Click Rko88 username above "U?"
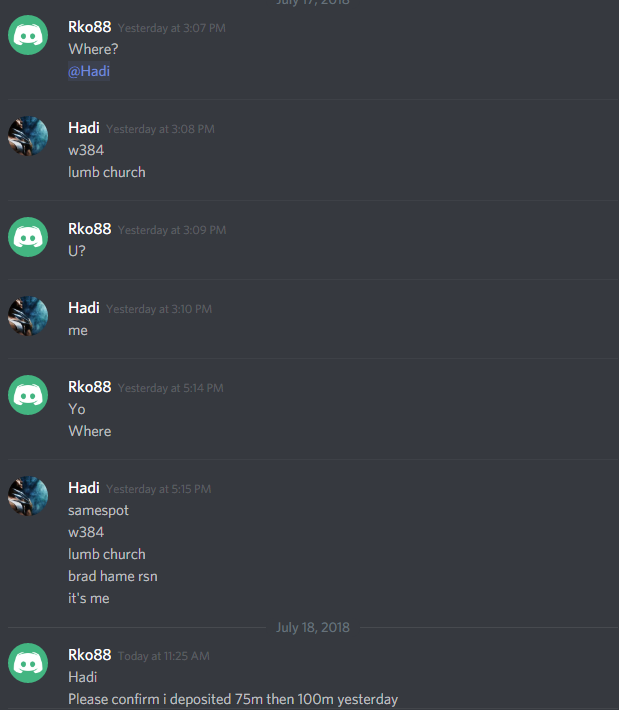619x710 pixels. click(x=90, y=229)
